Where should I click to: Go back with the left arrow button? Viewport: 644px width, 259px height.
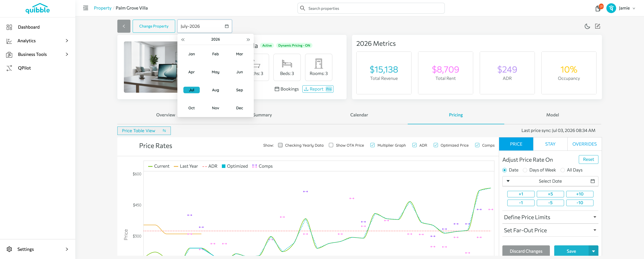point(124,26)
